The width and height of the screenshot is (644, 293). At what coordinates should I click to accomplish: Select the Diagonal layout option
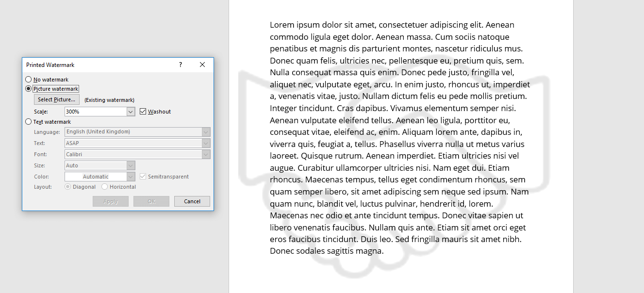click(68, 187)
